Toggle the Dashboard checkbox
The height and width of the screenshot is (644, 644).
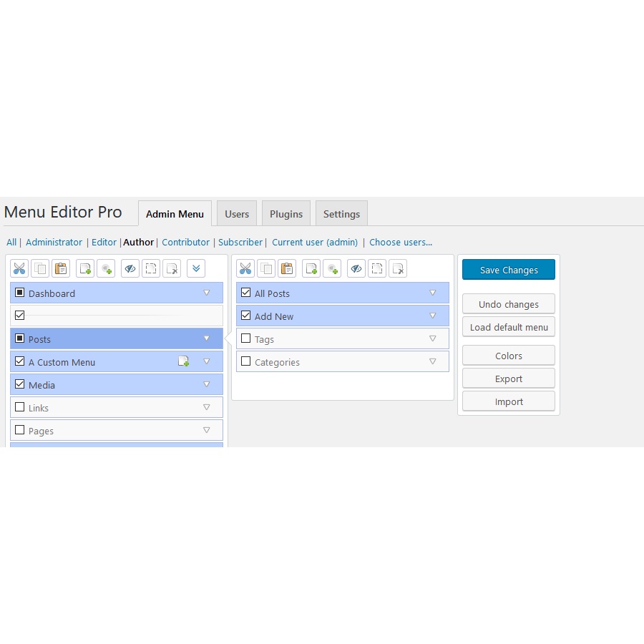pyautogui.click(x=19, y=293)
